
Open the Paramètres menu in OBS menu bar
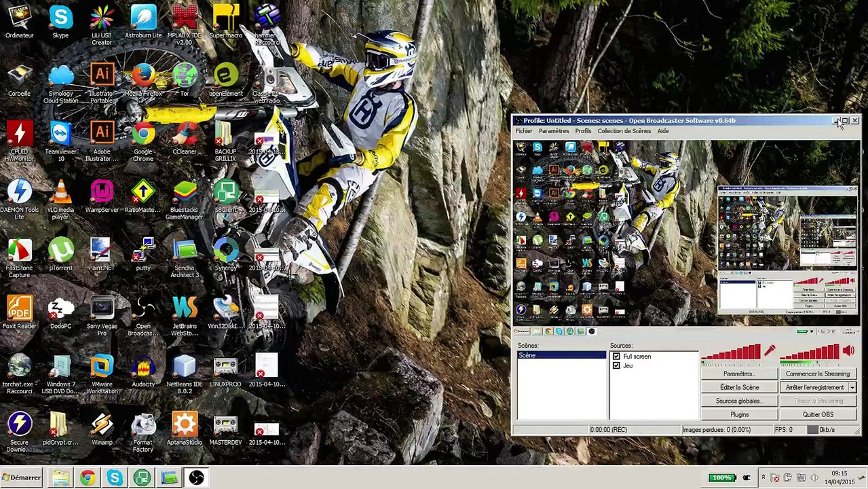tap(554, 131)
